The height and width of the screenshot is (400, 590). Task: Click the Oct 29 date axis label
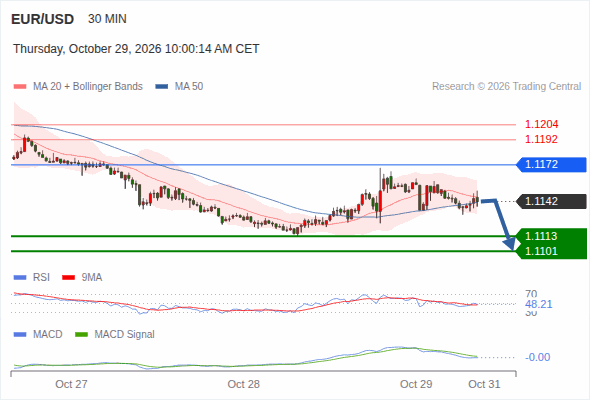click(x=416, y=384)
